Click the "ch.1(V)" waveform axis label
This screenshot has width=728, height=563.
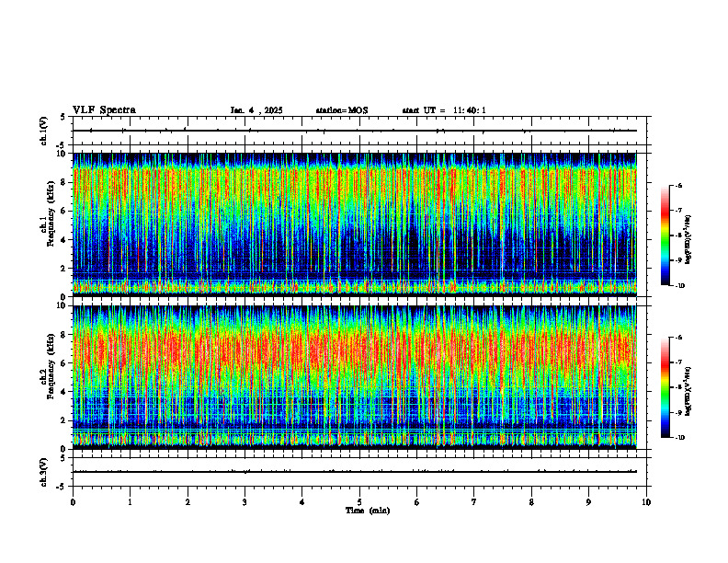pos(44,131)
